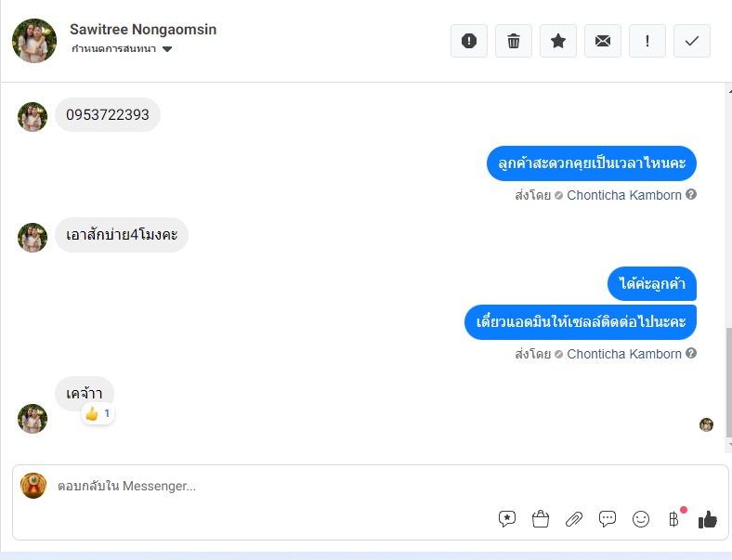Viewport: 732px width, 560px height.
Task: Open saved replies icon in composer
Action: [507, 519]
